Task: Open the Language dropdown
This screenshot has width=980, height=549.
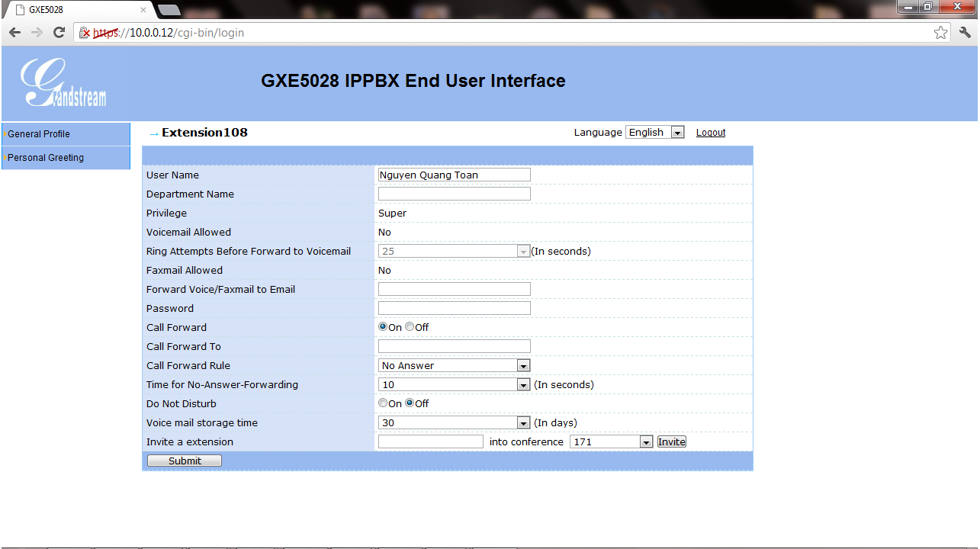Action: click(x=655, y=133)
